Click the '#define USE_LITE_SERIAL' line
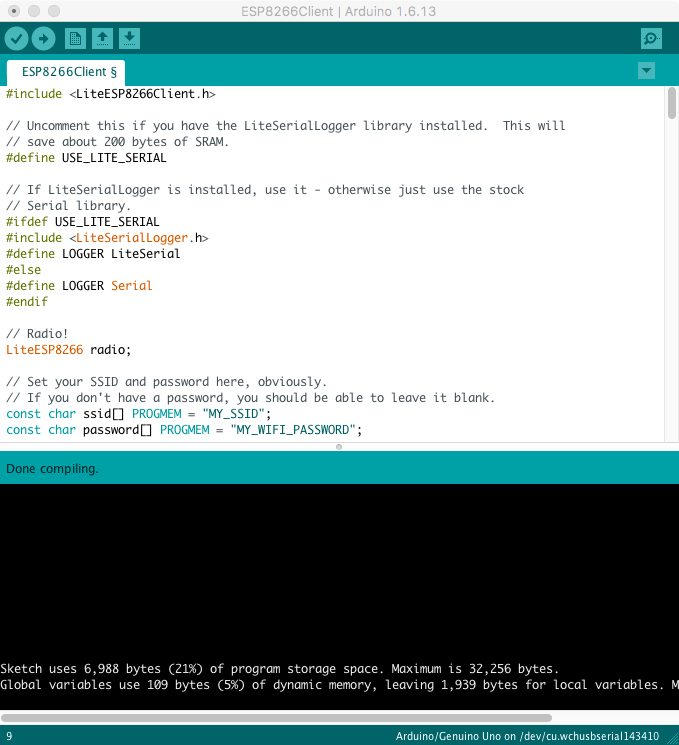The image size is (679, 745). [86, 158]
